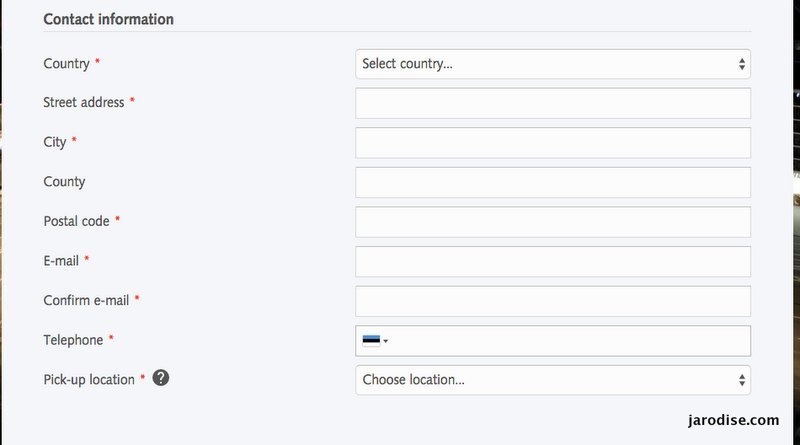Click the Telephone number input area

(569, 341)
